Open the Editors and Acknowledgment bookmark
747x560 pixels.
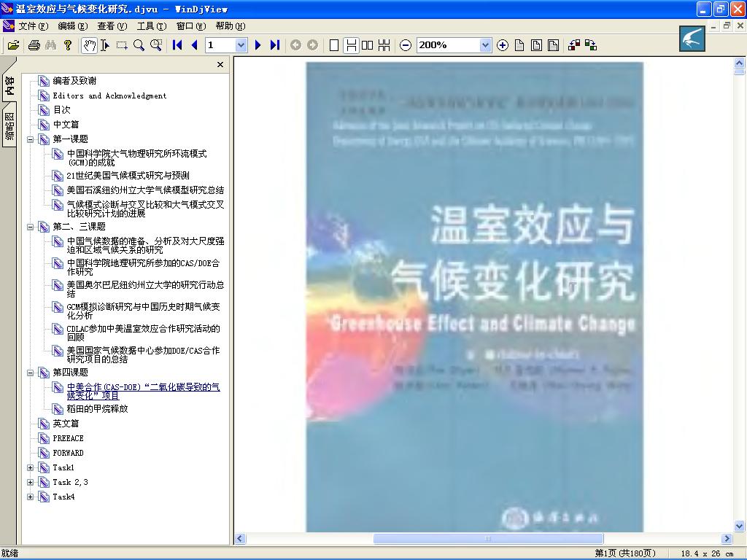[x=109, y=96]
